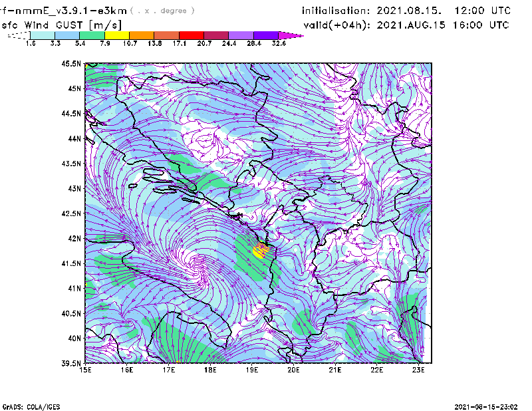Click the green 5.4–7.9 legend swatch
The image size is (532, 411).
tap(92, 35)
